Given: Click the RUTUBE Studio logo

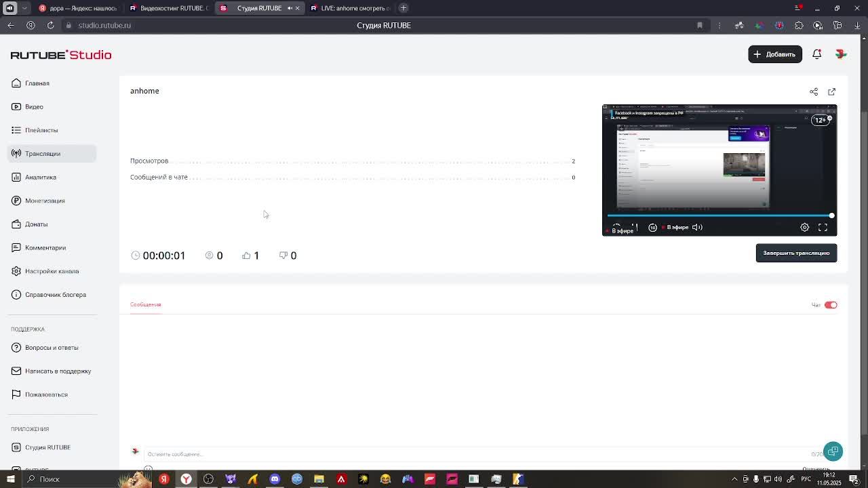Looking at the screenshot, I should click(61, 55).
